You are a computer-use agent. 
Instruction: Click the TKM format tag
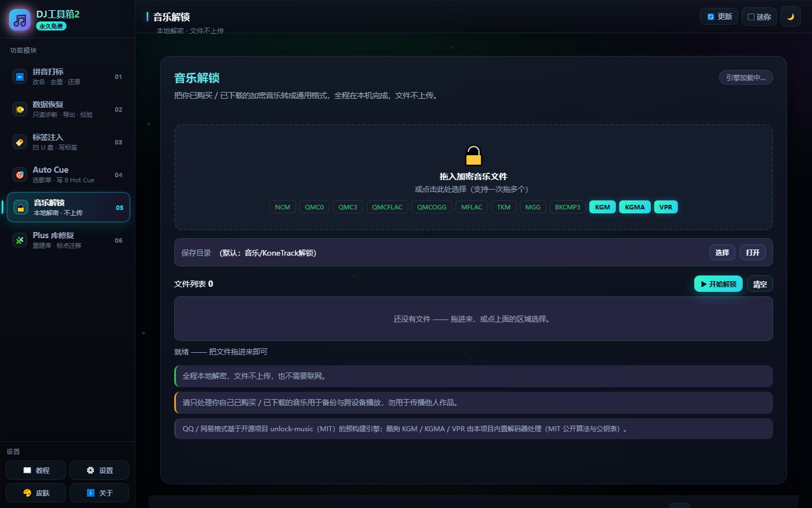[x=504, y=207]
